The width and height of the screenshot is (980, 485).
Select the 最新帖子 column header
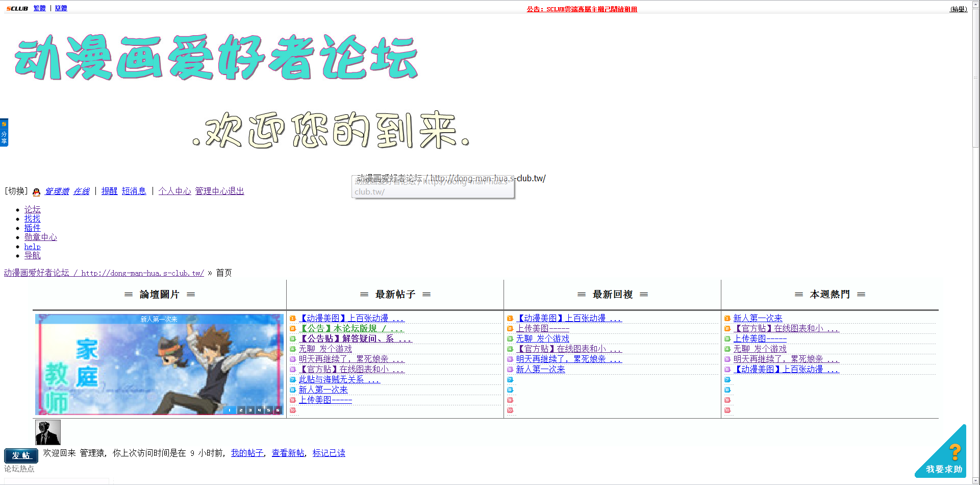[395, 294]
